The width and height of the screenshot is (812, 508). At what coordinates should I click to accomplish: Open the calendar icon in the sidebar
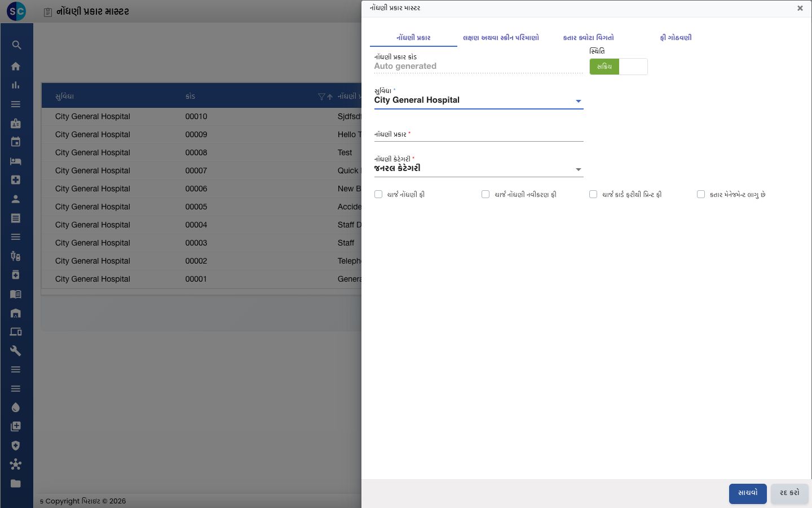click(16, 142)
